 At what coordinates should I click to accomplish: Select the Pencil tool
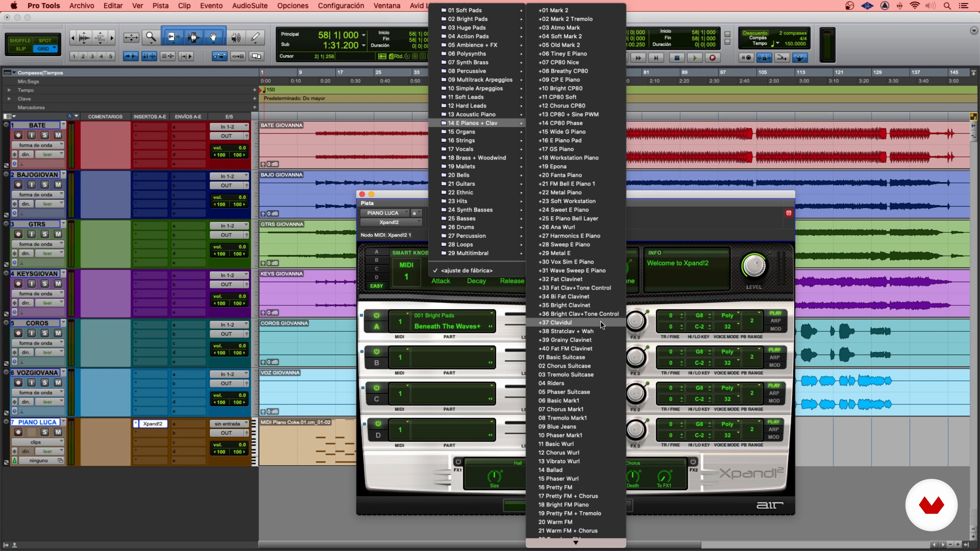(x=255, y=37)
